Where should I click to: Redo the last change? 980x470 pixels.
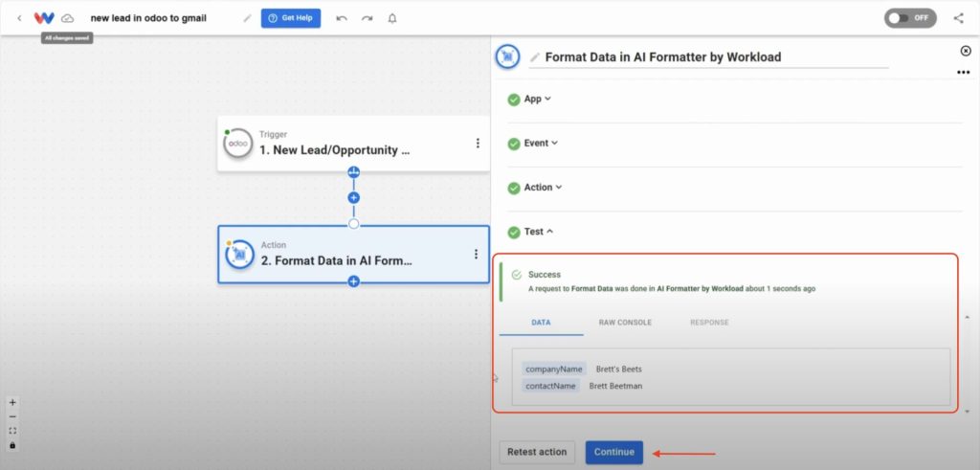[367, 18]
